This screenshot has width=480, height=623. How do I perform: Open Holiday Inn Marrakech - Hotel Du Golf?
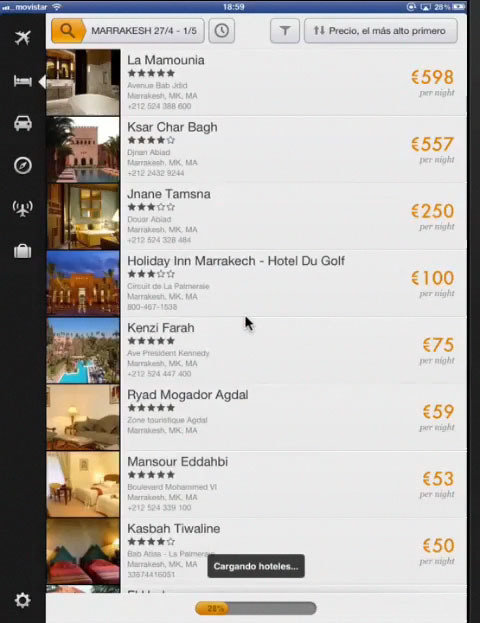[256, 283]
